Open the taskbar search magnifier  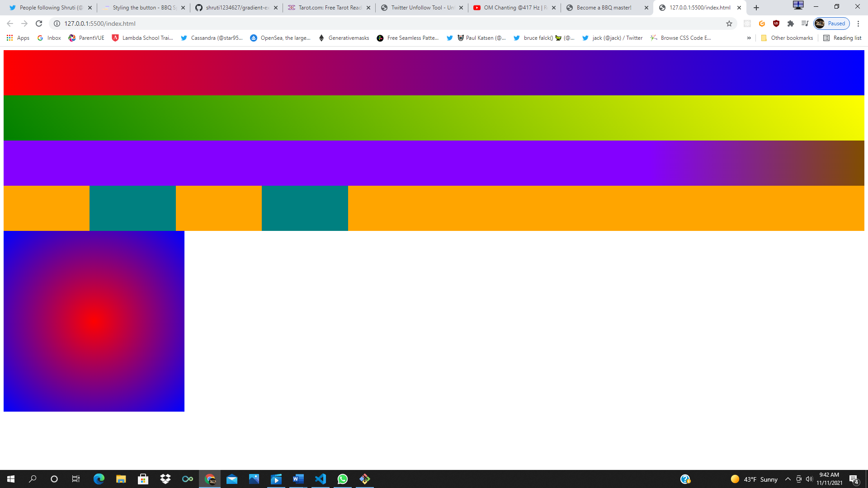(33, 479)
